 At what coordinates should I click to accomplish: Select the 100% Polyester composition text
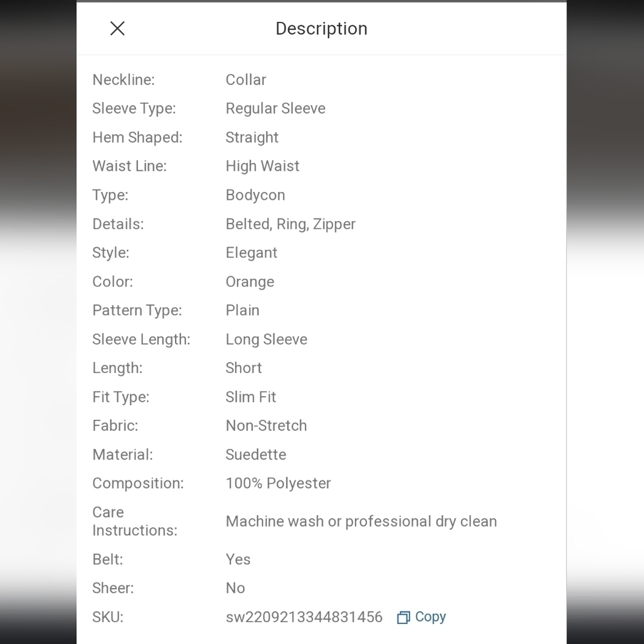tap(278, 484)
